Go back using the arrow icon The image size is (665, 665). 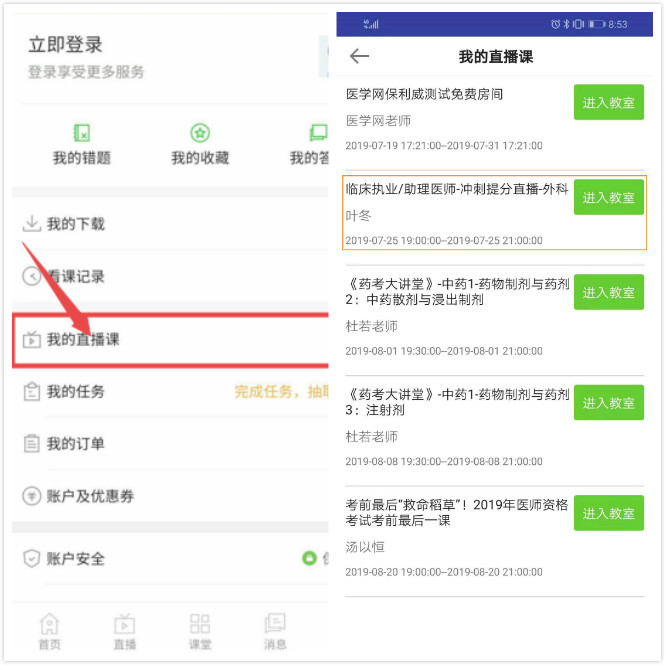(x=359, y=56)
